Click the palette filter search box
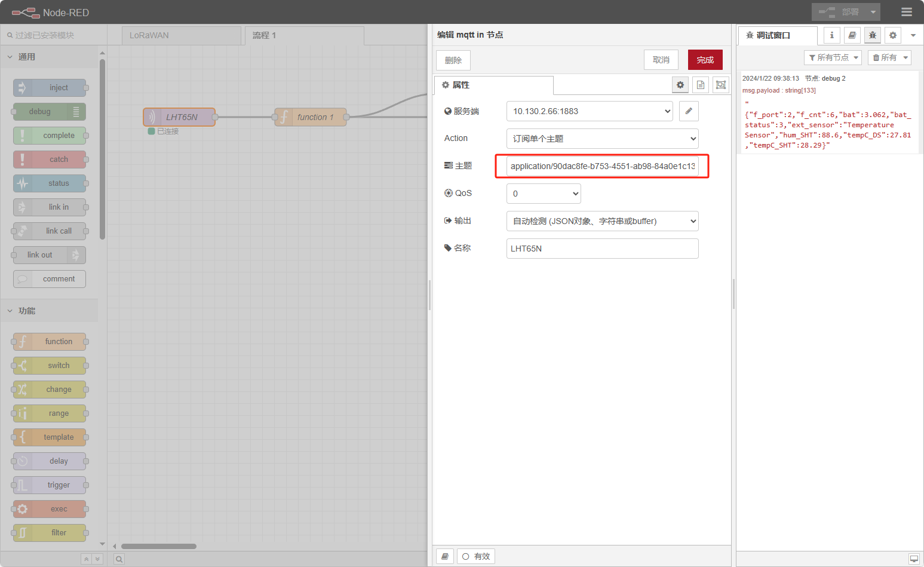Screen dimensions: 924x567 (x=54, y=35)
